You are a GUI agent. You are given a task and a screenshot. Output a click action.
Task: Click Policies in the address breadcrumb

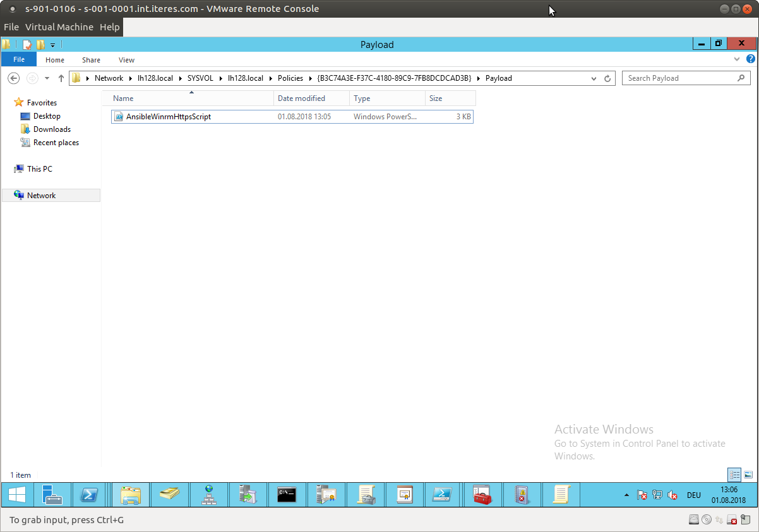click(x=291, y=78)
